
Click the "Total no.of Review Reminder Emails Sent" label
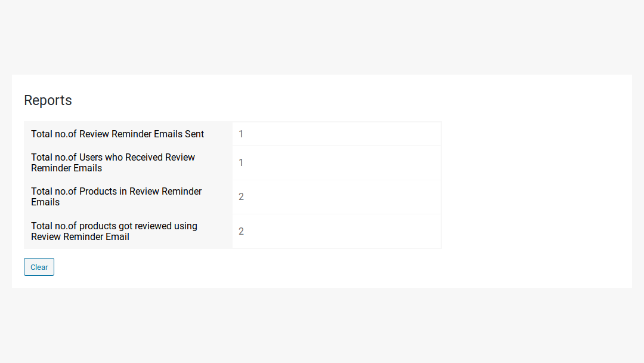point(117,134)
